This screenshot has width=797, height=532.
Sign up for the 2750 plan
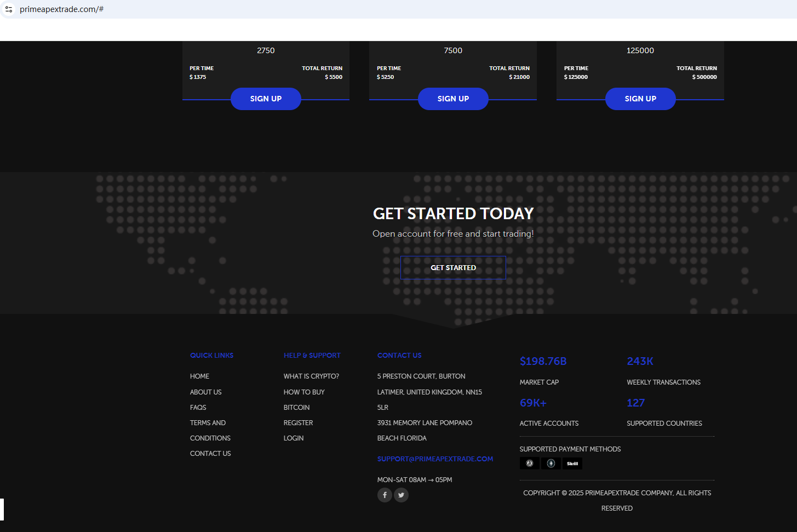click(266, 99)
